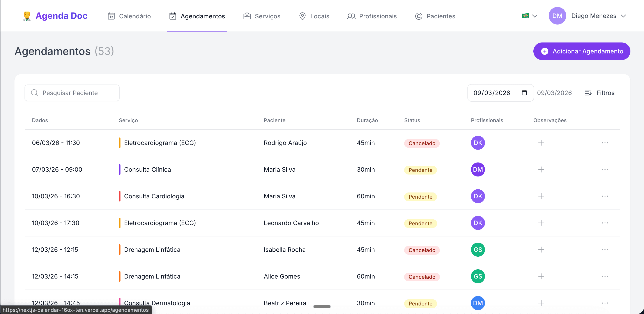Open actions menu for Beatriz Pereira row
The image size is (644, 314).
[x=605, y=303]
